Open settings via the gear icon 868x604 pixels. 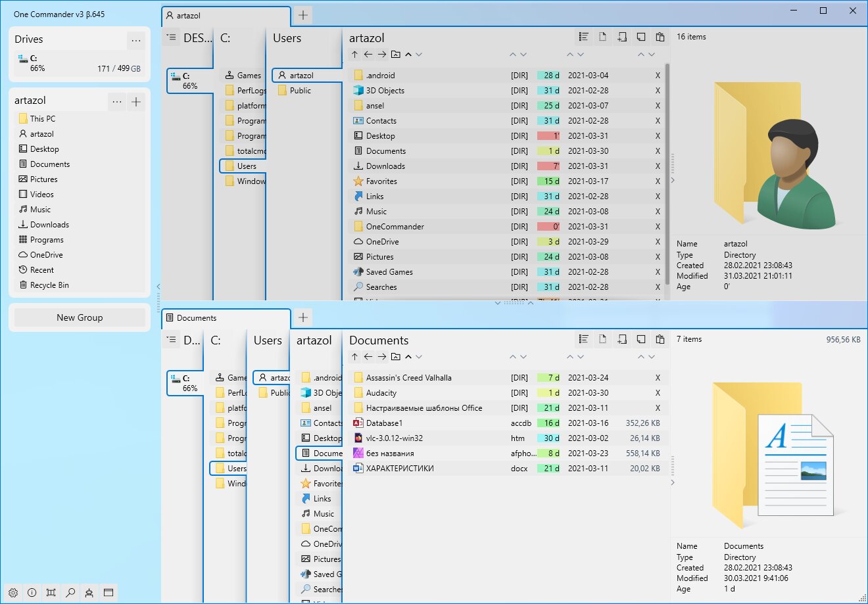[x=13, y=592]
